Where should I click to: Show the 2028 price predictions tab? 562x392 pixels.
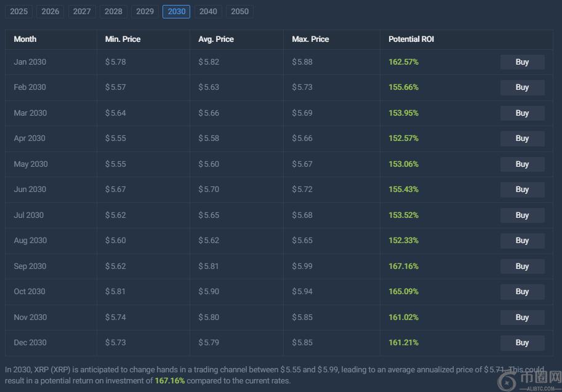coord(113,12)
